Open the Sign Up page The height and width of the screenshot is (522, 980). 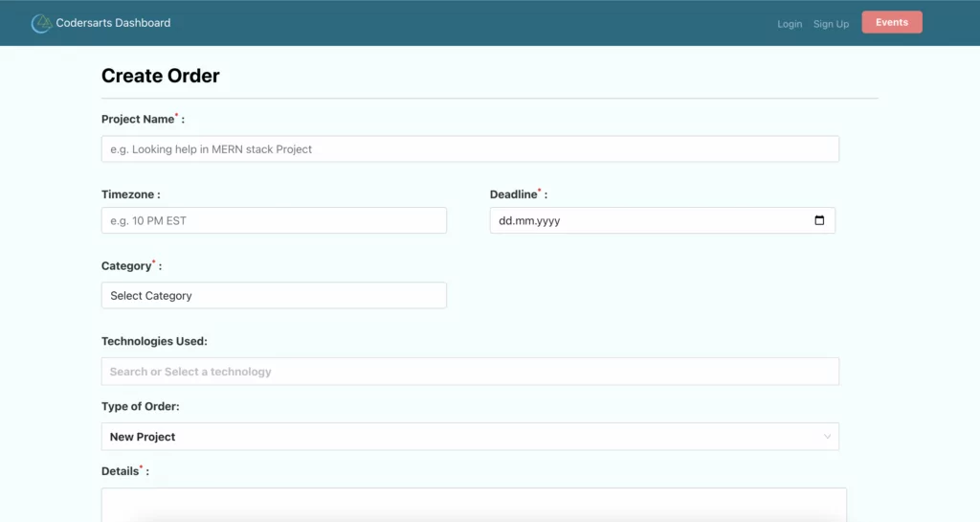[831, 24]
